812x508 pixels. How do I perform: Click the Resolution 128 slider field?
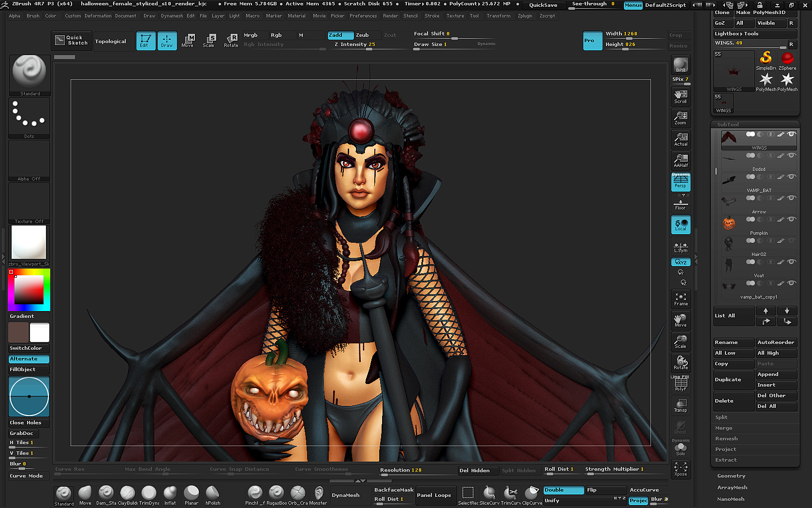pos(417,470)
